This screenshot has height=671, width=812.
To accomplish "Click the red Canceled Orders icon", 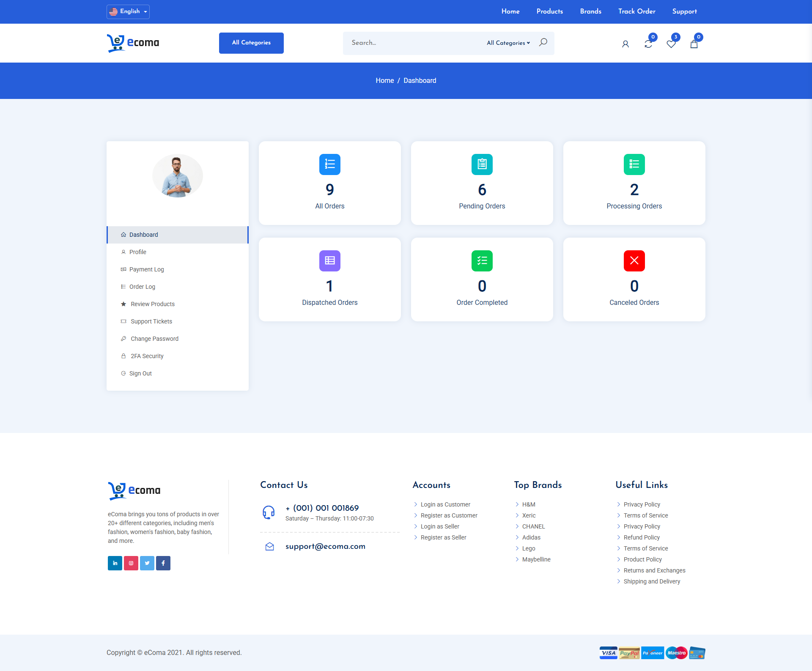I will click(634, 261).
